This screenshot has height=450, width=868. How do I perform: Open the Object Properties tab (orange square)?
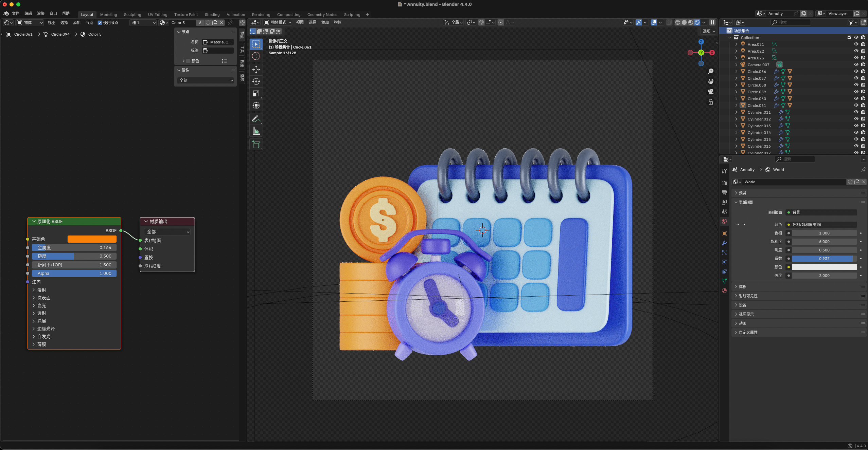pos(724,233)
